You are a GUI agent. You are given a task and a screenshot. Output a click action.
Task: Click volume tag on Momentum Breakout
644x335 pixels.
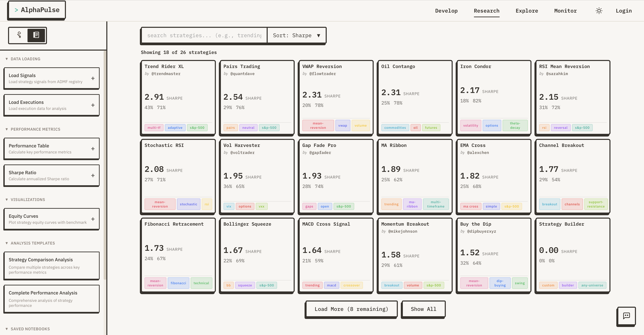click(413, 285)
